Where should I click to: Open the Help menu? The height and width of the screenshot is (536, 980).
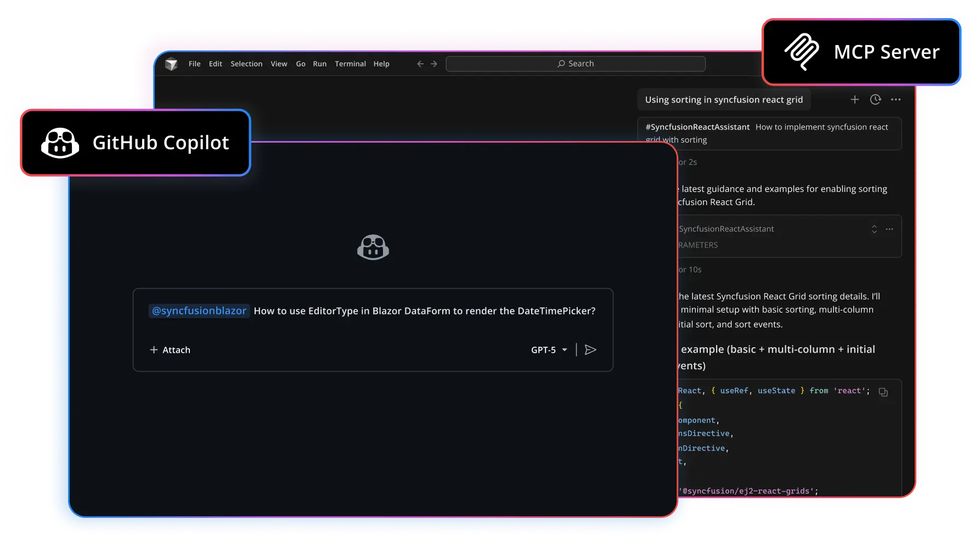pos(381,64)
